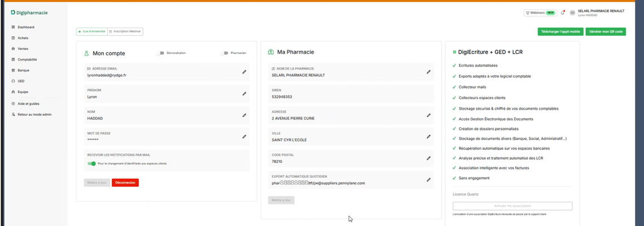Click the Digipharmacie logo
Viewport: 644px width, 226px height.
pyautogui.click(x=31, y=12)
